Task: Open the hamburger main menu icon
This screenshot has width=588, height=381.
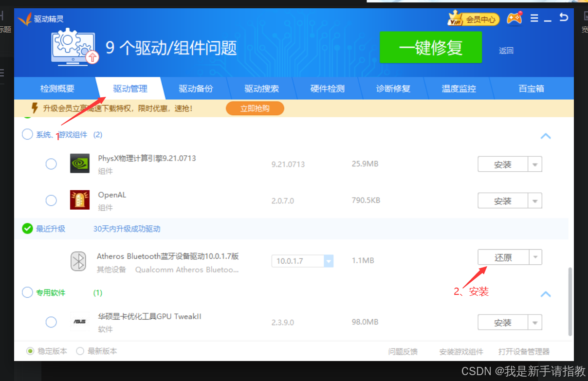Action: pyautogui.click(x=534, y=18)
